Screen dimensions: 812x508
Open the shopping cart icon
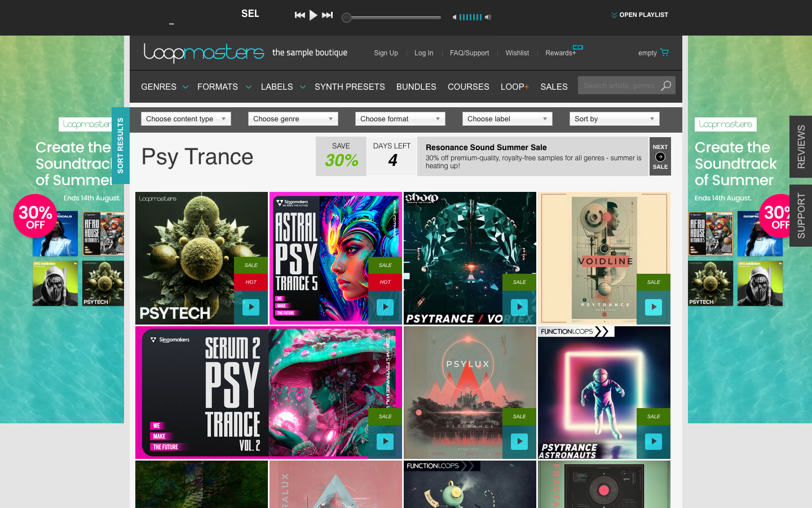point(664,52)
